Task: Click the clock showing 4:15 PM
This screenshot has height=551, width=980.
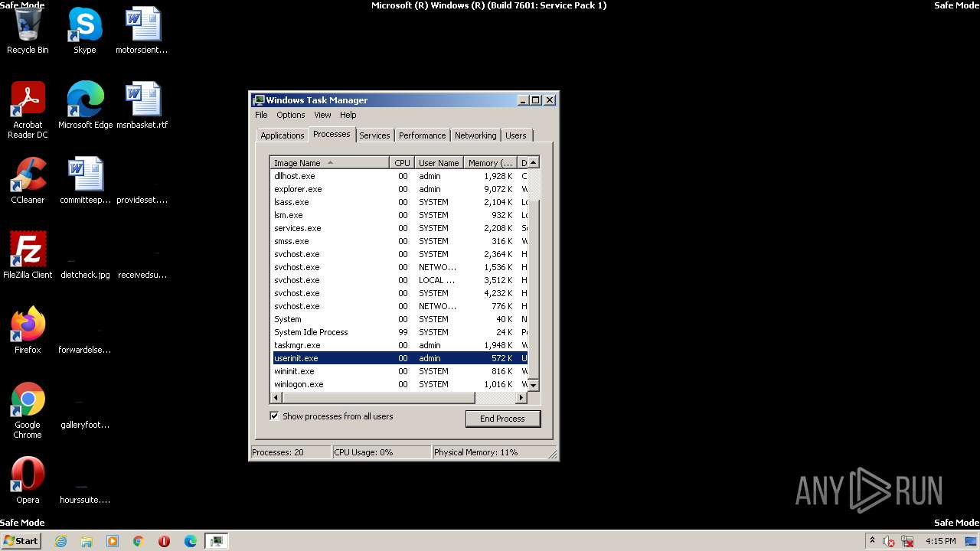Action: point(940,541)
